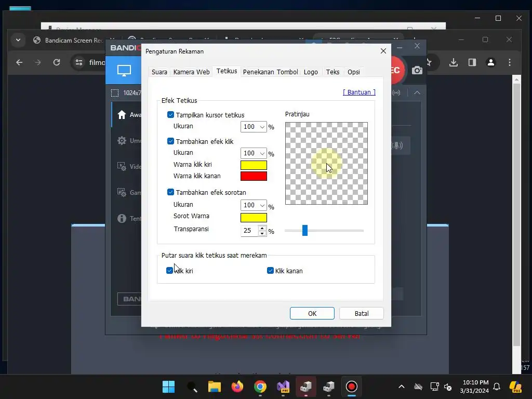
Task: Open Chrome tab search dropdown
Action: (18, 40)
